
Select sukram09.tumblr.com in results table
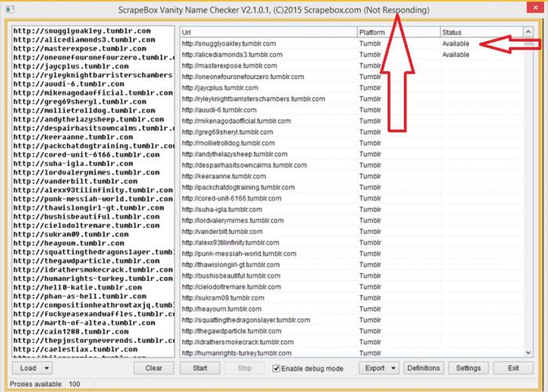coord(223,298)
